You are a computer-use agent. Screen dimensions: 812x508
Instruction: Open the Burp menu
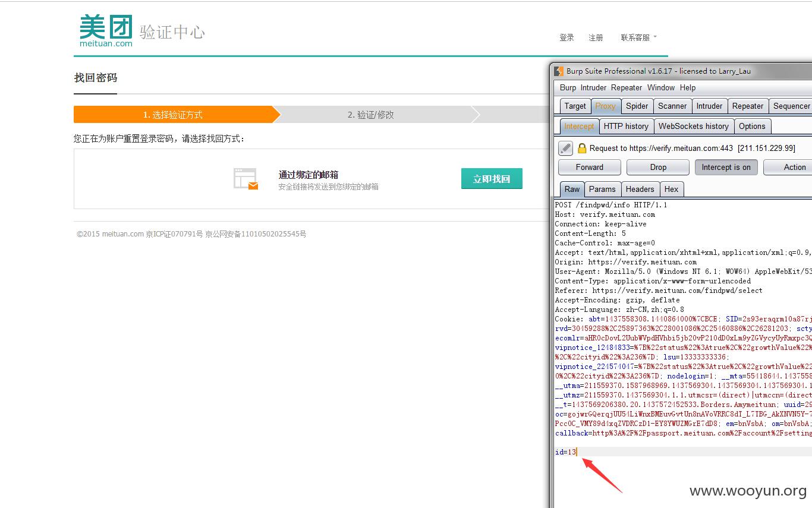click(x=568, y=87)
